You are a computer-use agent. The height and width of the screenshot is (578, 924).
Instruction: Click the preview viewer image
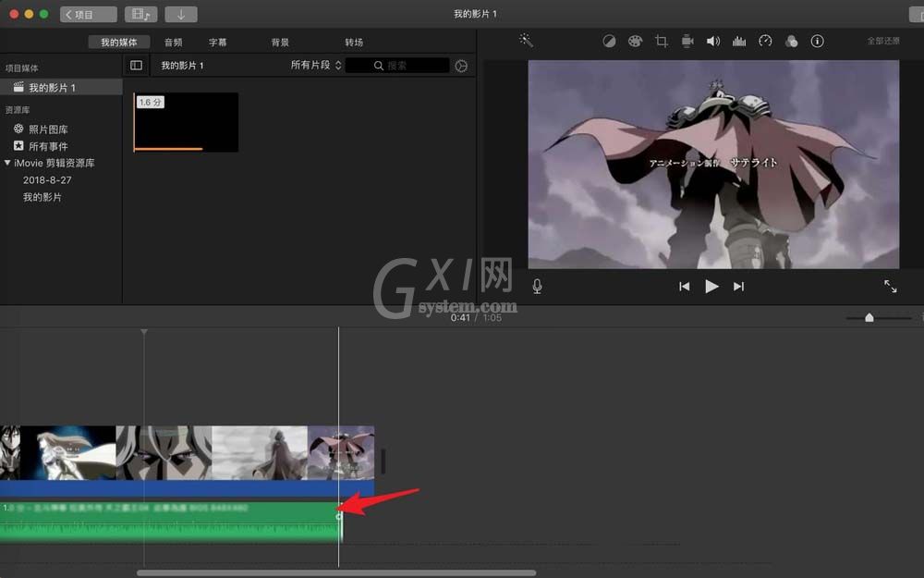pyautogui.click(x=713, y=165)
